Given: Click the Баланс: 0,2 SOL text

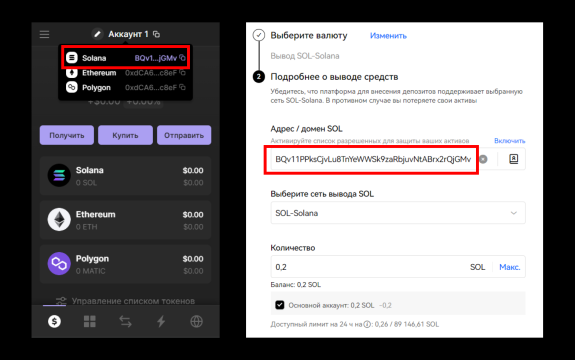Looking at the screenshot, I should point(296,284).
